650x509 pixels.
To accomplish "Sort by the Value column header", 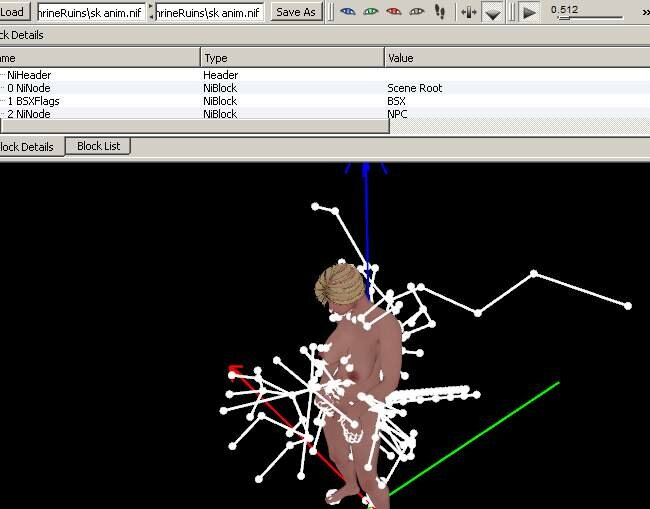I will click(517, 58).
